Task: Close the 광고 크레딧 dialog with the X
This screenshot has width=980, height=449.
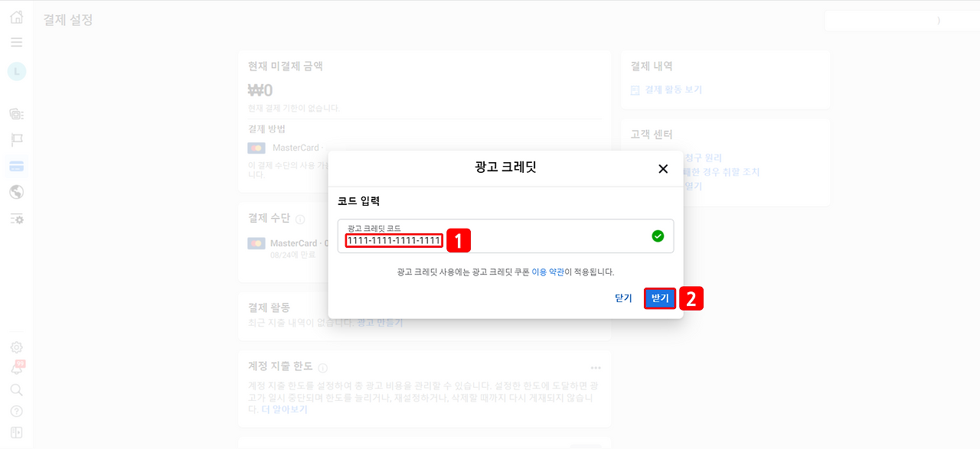Action: (x=663, y=168)
